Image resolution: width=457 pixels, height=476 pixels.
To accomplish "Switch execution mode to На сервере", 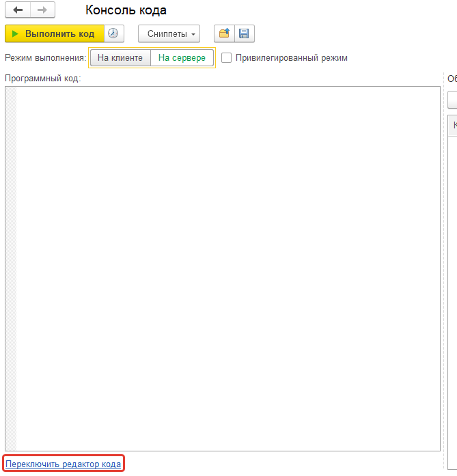I will coord(182,57).
